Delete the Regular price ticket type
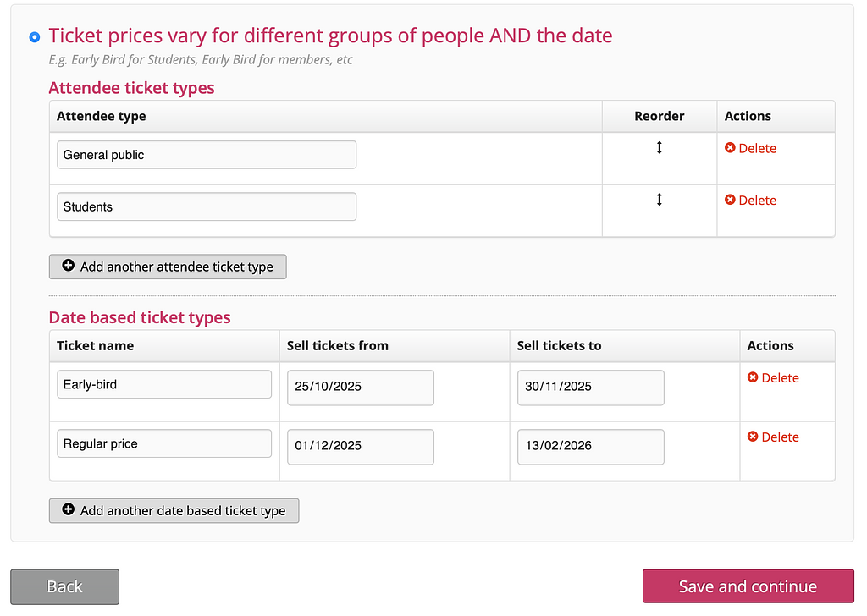This screenshot has height=616, width=867. (x=773, y=437)
